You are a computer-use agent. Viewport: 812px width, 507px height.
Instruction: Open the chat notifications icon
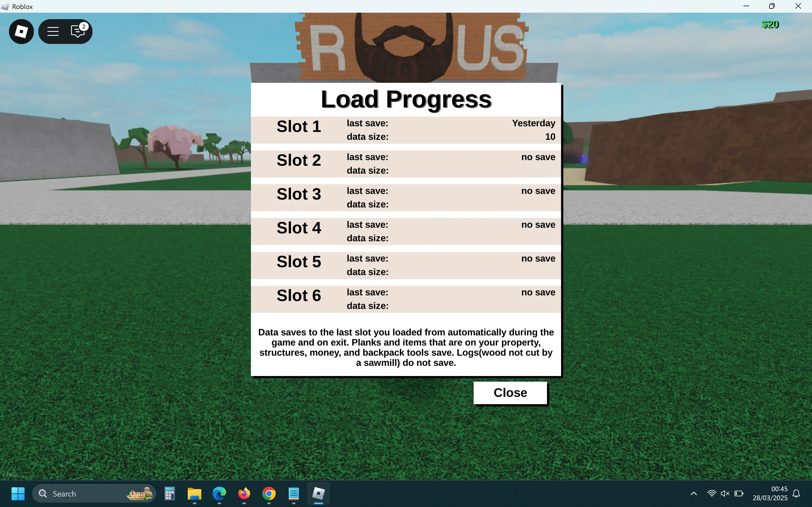[x=78, y=32]
